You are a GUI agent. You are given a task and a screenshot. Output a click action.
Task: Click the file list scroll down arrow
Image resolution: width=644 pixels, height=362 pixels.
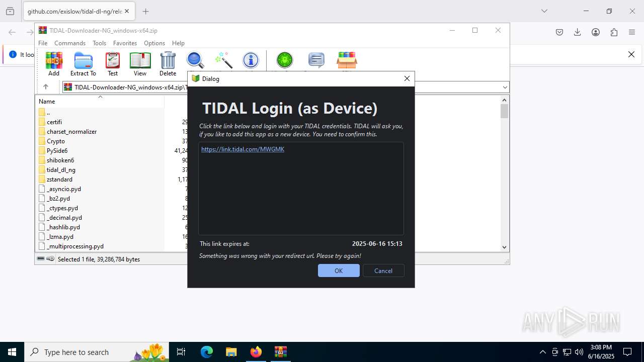point(504,247)
